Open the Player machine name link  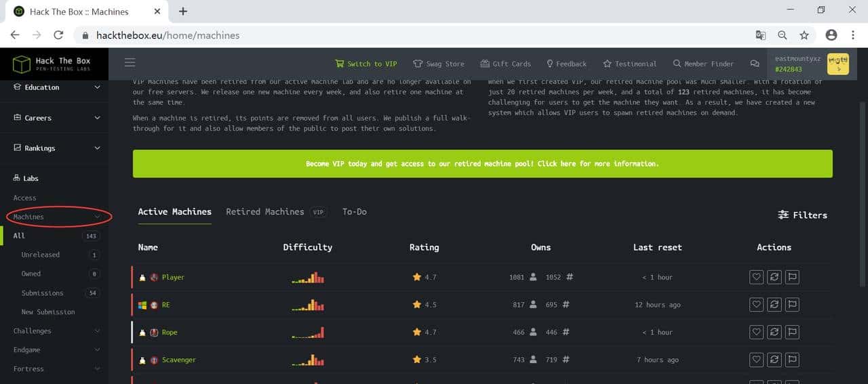[x=173, y=277]
